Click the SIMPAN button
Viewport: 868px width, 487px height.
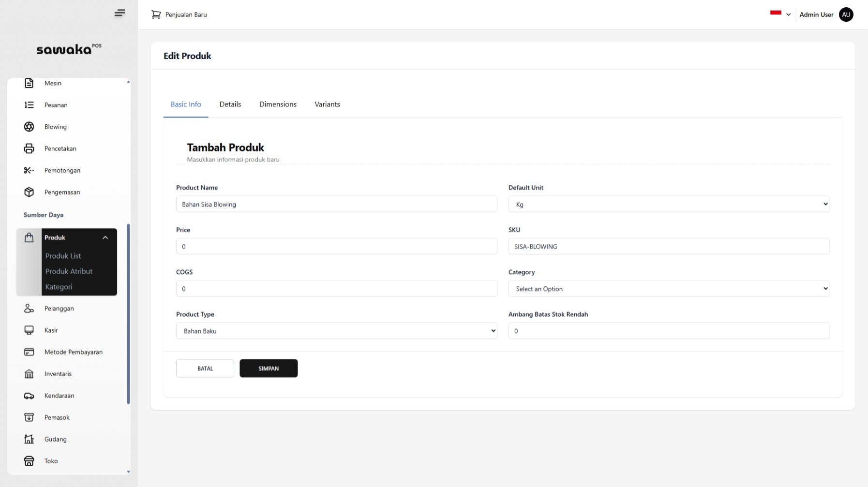(269, 368)
